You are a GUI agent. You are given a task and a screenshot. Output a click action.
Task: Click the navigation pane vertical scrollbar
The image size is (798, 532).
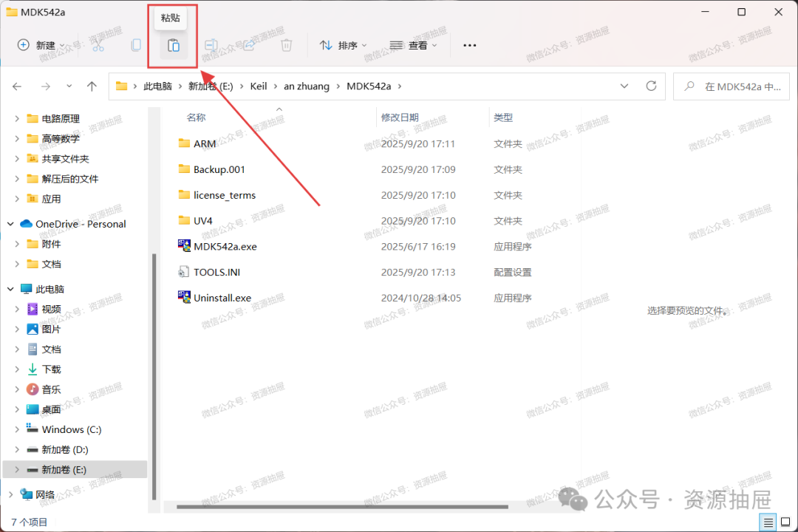[154, 377]
